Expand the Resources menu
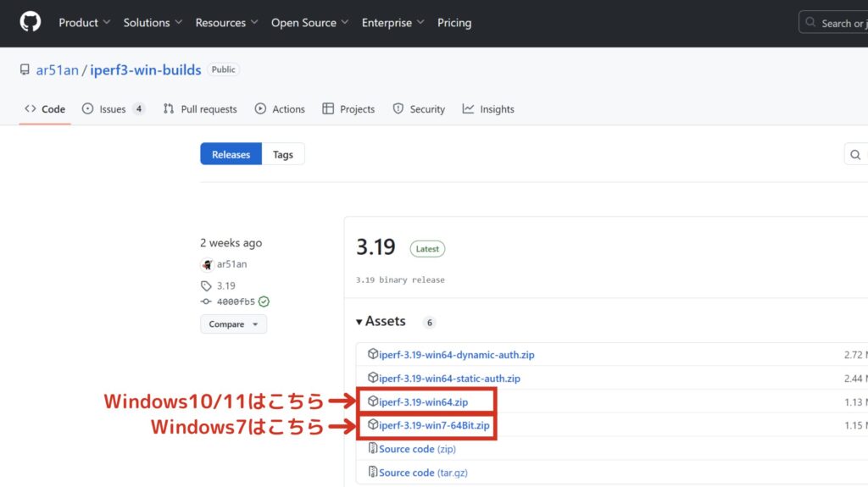 226,23
